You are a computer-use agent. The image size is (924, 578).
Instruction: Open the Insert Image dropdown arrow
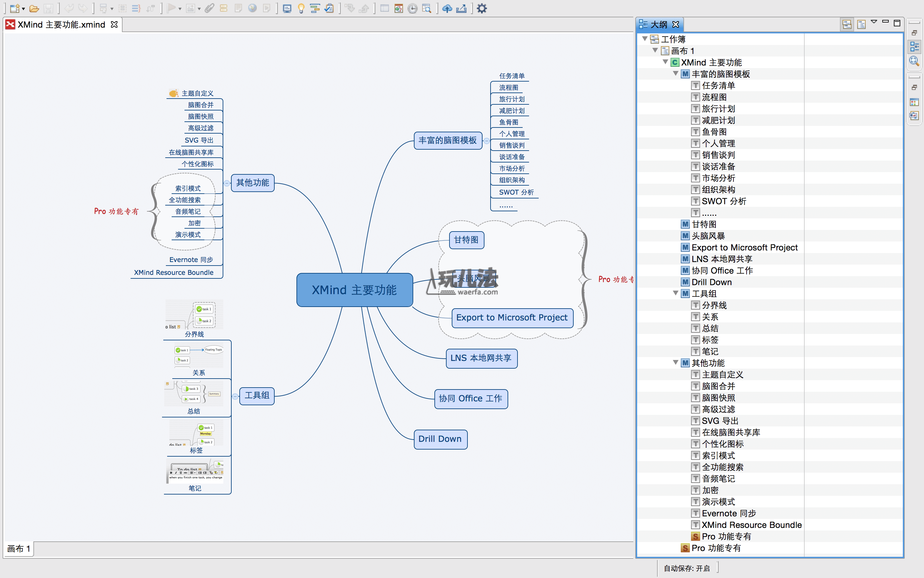[199, 9]
